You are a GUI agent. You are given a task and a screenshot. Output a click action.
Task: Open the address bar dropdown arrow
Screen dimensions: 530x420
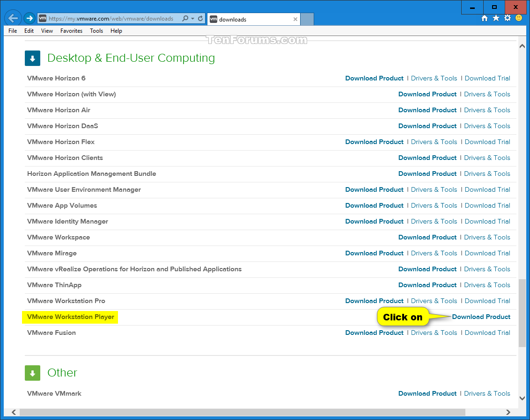coord(193,19)
